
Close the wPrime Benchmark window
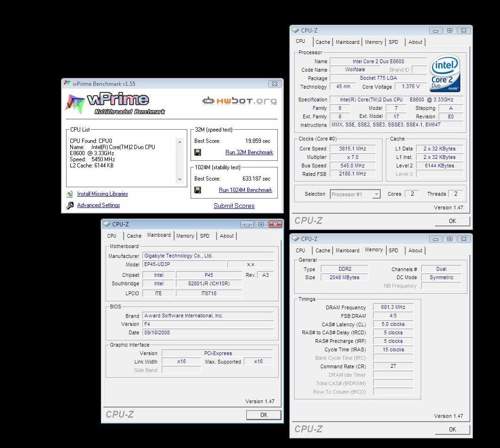[x=275, y=84]
